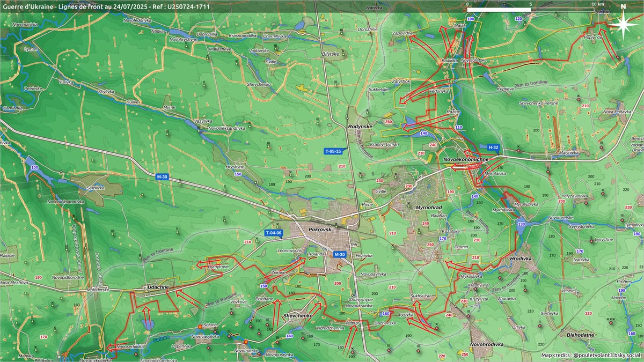644x362 pixels.
Task: Select the Udachne town label
Action: click(x=158, y=288)
